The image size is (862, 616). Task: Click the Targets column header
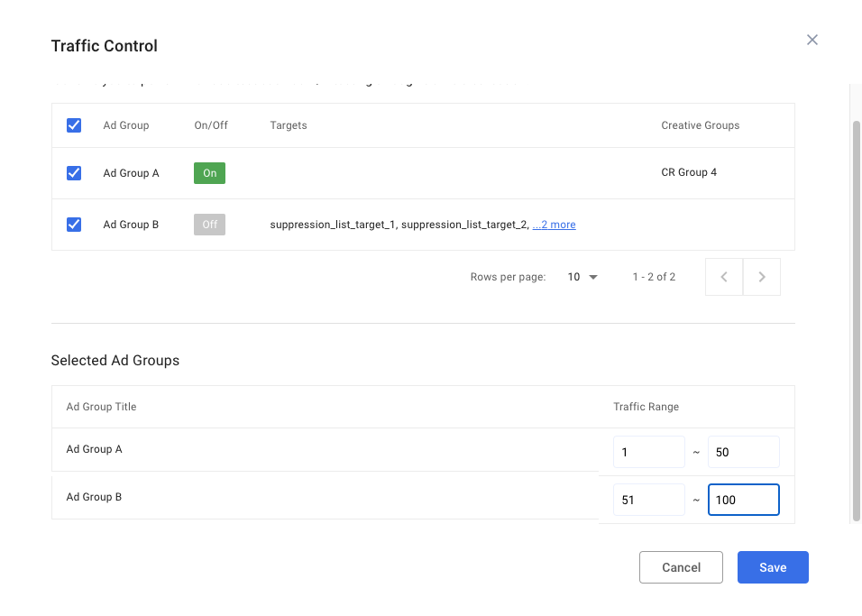pos(288,125)
